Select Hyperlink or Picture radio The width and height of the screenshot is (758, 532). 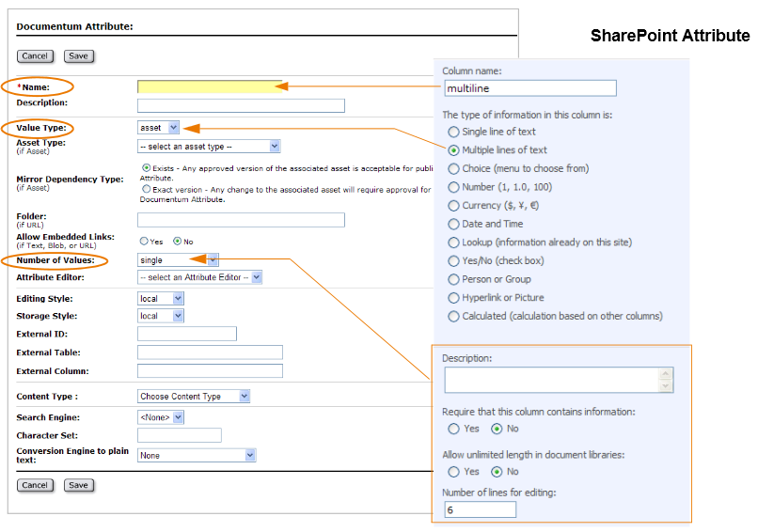(x=453, y=298)
